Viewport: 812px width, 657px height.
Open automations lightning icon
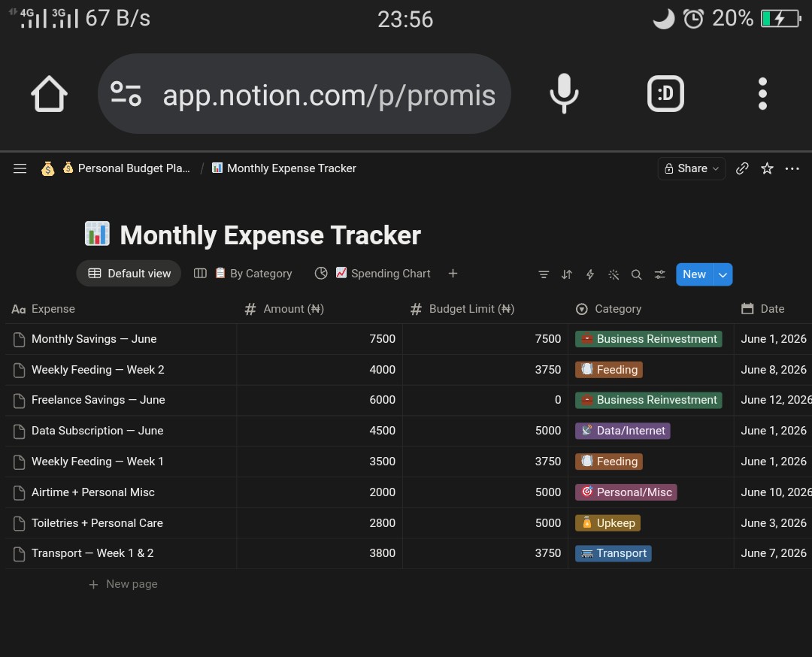coord(590,274)
